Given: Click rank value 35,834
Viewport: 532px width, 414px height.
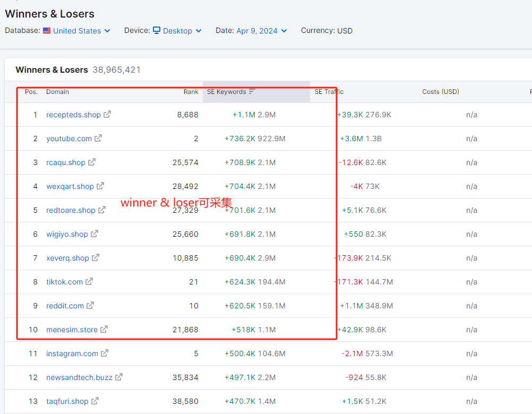Looking at the screenshot, I should click(185, 378).
